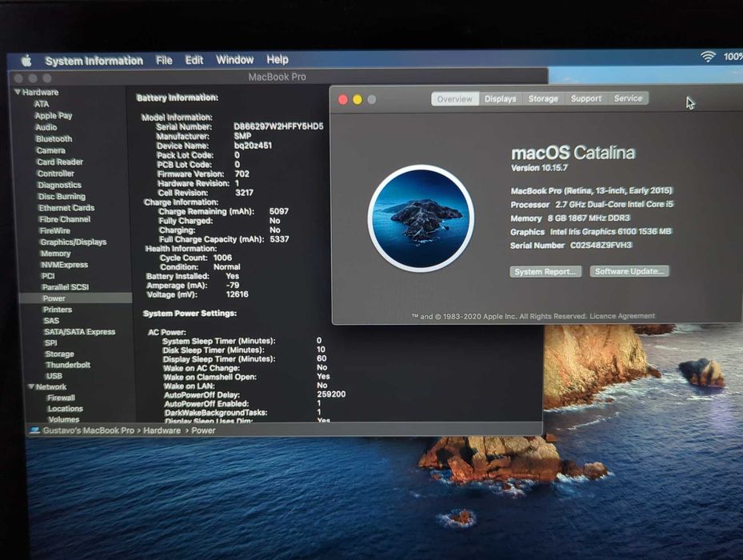Click Gustavo's MacBook Pro in path bar
Viewport: 743px width, 560px height.
tap(89, 430)
